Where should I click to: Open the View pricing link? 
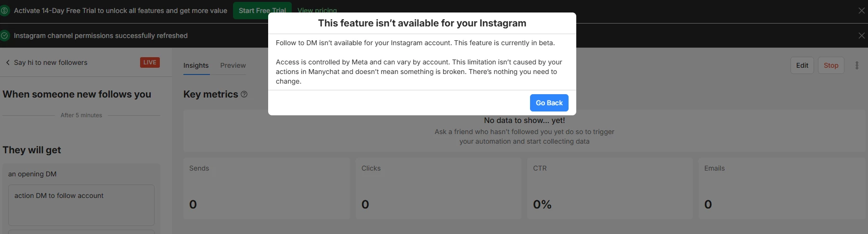(x=317, y=10)
